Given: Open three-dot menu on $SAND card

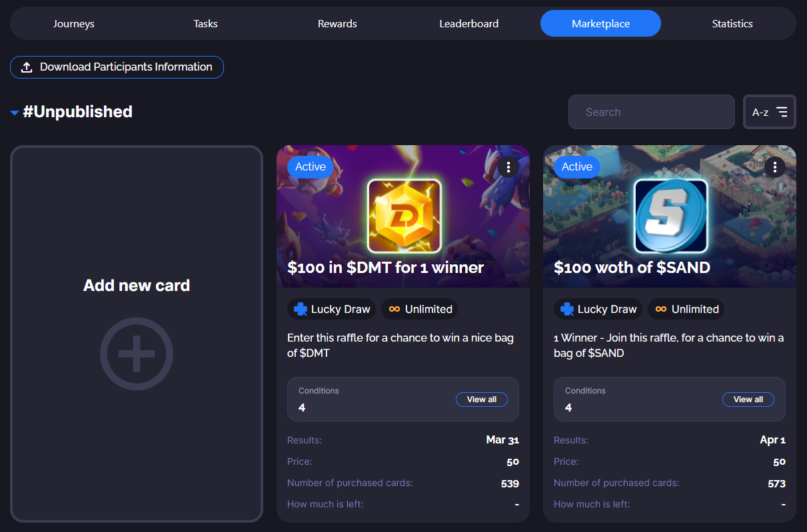Looking at the screenshot, I should point(775,166).
